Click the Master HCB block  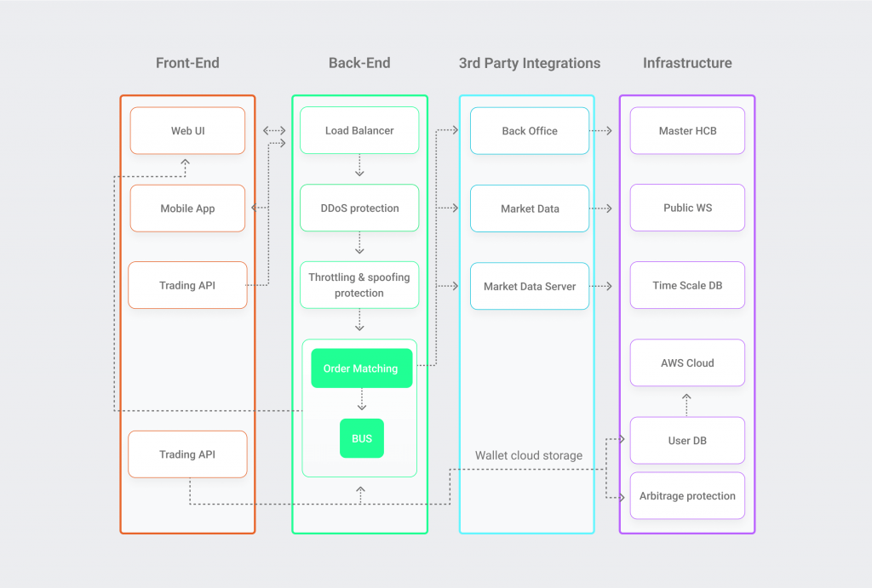click(x=687, y=130)
